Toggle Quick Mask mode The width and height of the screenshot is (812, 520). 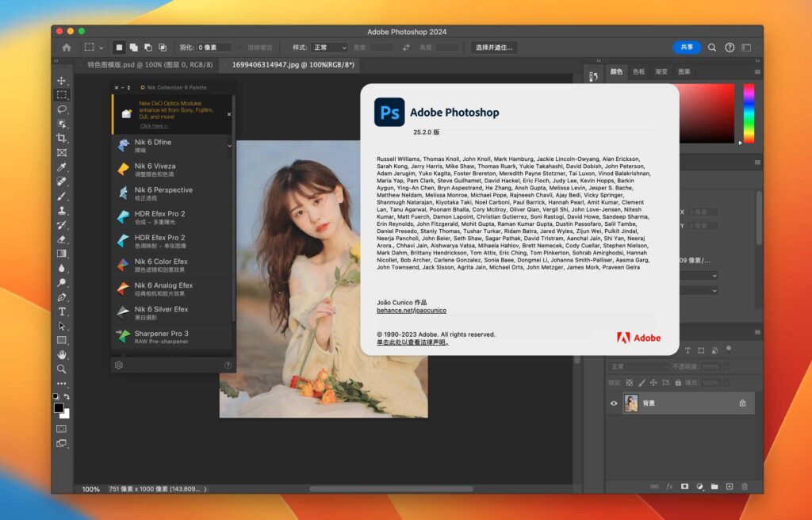pyautogui.click(x=62, y=429)
